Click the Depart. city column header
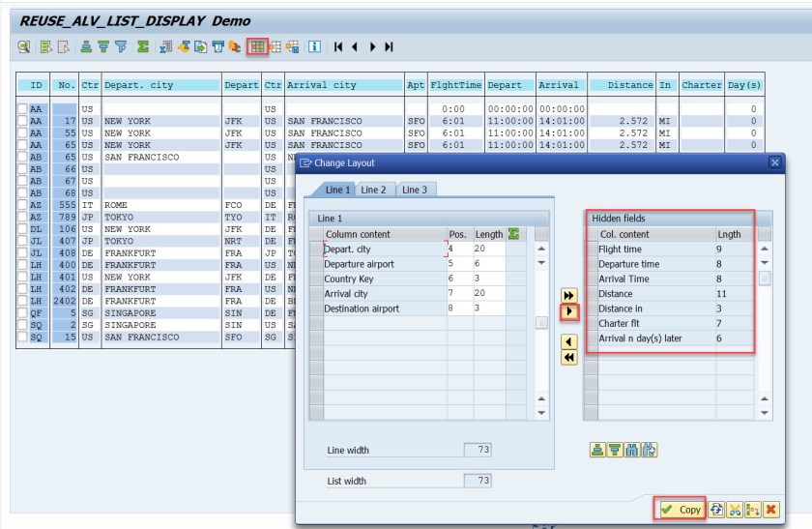This screenshot has height=529, width=812. (x=161, y=85)
